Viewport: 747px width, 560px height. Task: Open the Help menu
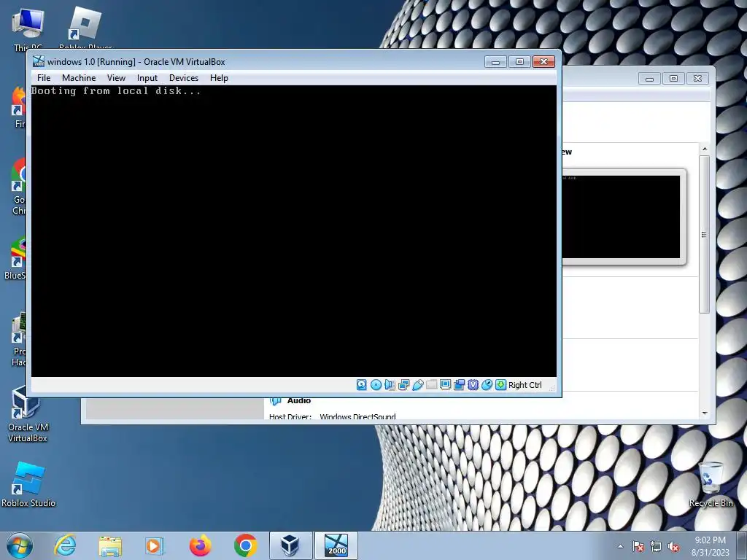[x=219, y=77]
